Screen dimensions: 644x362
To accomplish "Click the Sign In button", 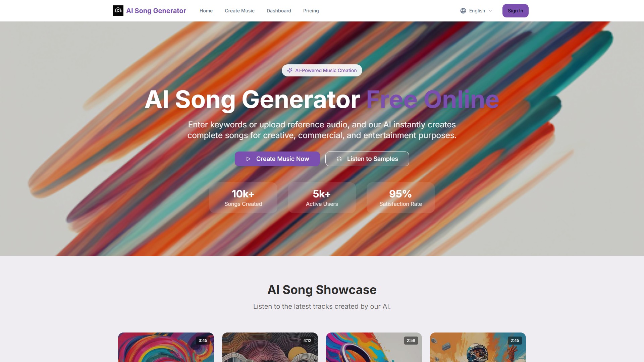I will (x=515, y=11).
